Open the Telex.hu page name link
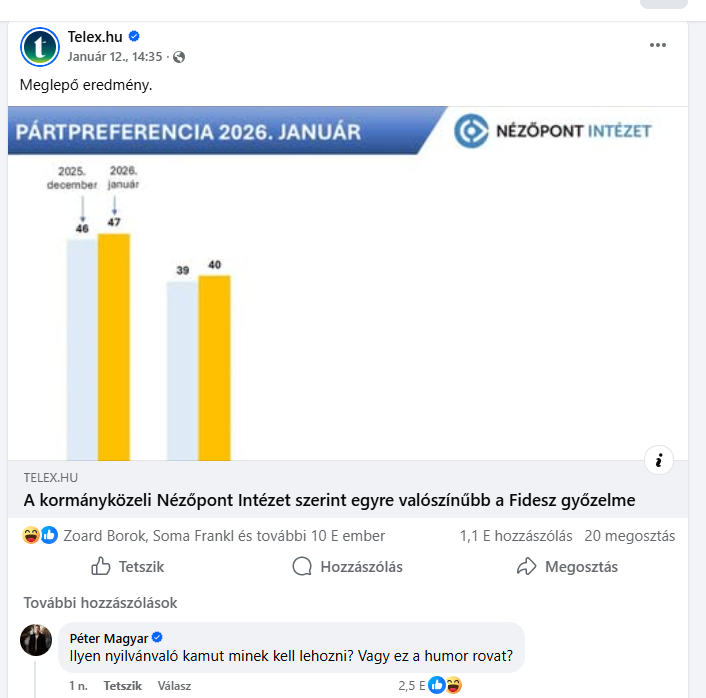Image resolution: width=706 pixels, height=698 pixels. [x=95, y=37]
